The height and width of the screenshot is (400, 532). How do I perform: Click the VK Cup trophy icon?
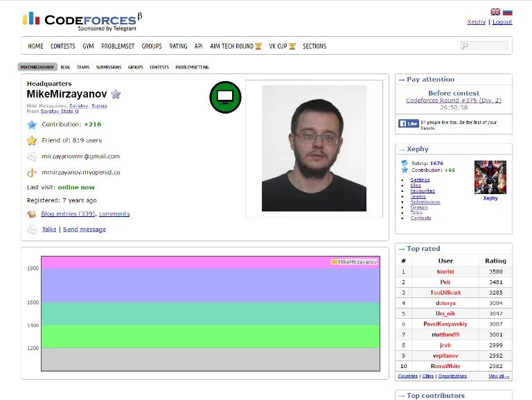click(292, 46)
